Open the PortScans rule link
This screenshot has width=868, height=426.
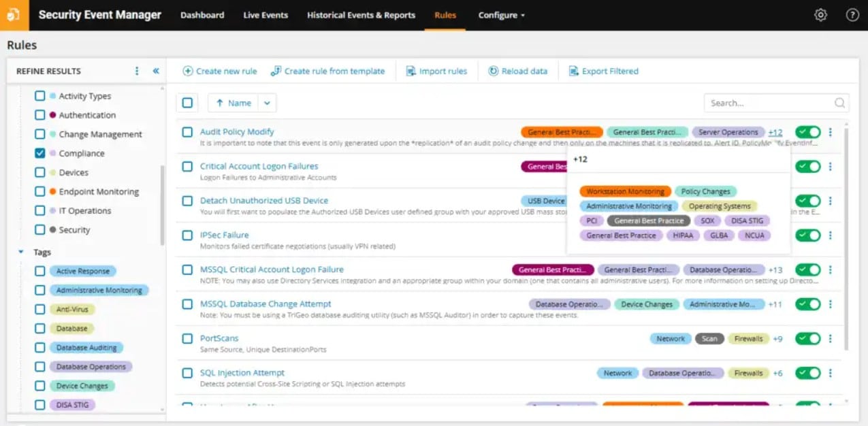[219, 338]
